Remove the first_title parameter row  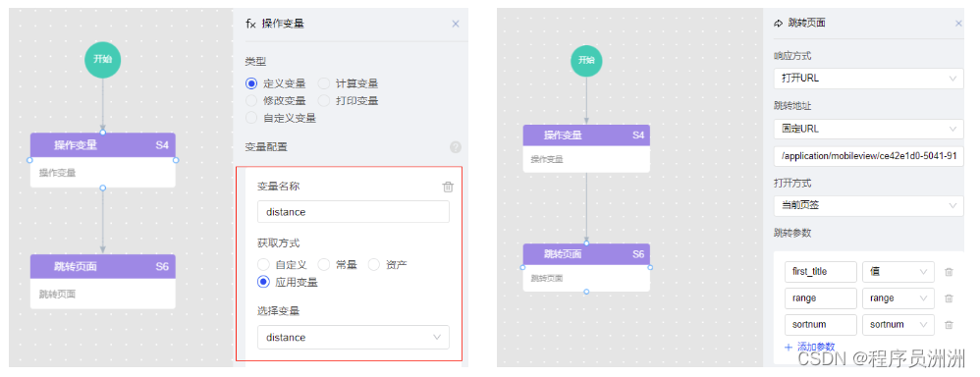tap(949, 272)
